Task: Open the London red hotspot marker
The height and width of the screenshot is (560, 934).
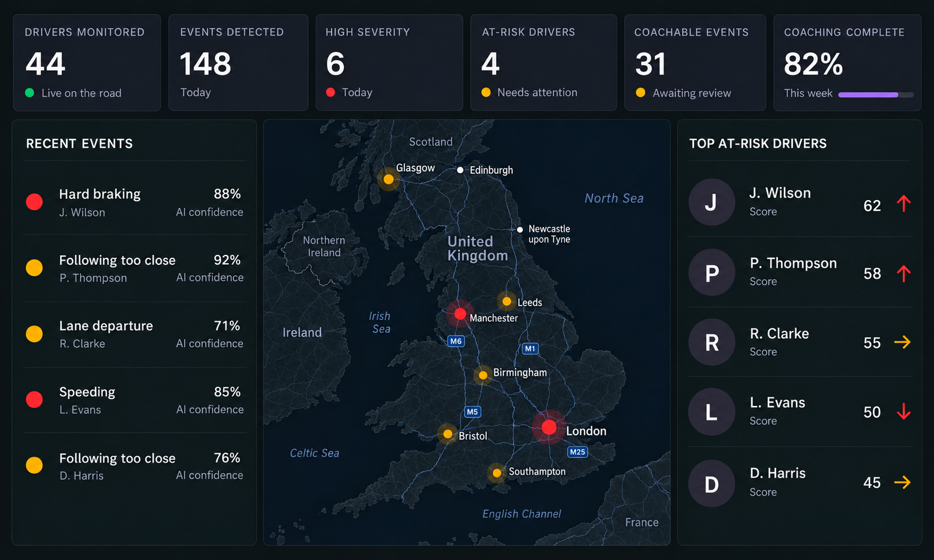Action: [549, 427]
